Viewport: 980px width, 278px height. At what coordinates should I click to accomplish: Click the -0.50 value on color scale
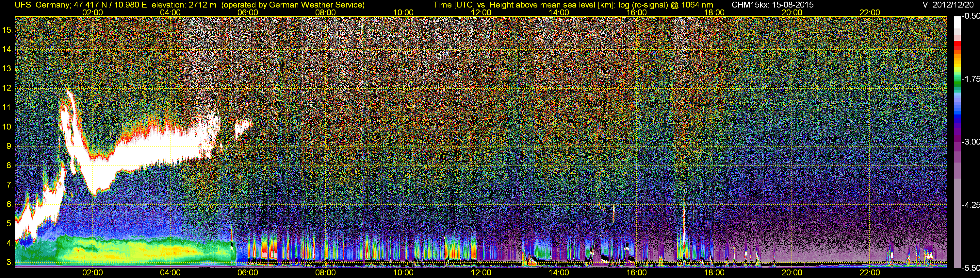(x=971, y=16)
